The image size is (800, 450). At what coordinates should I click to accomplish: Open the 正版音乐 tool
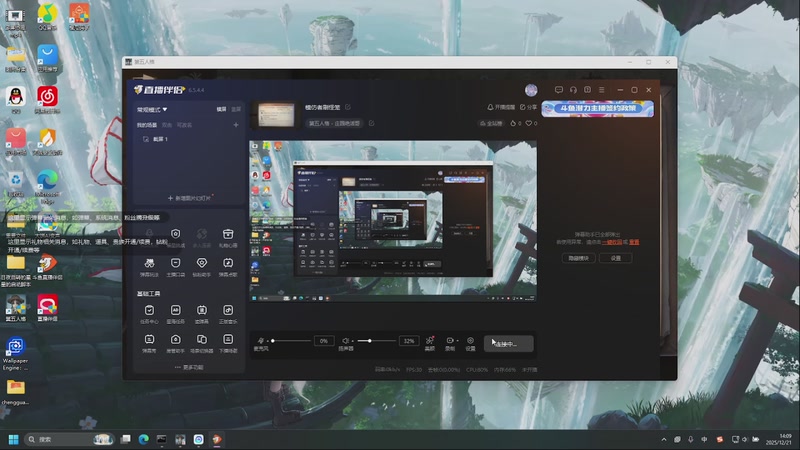pos(228,314)
